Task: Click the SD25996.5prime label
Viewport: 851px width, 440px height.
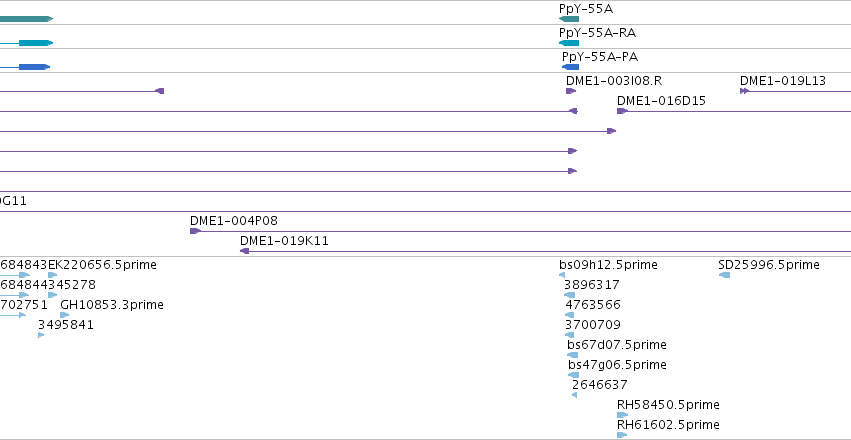Action: 769,265
